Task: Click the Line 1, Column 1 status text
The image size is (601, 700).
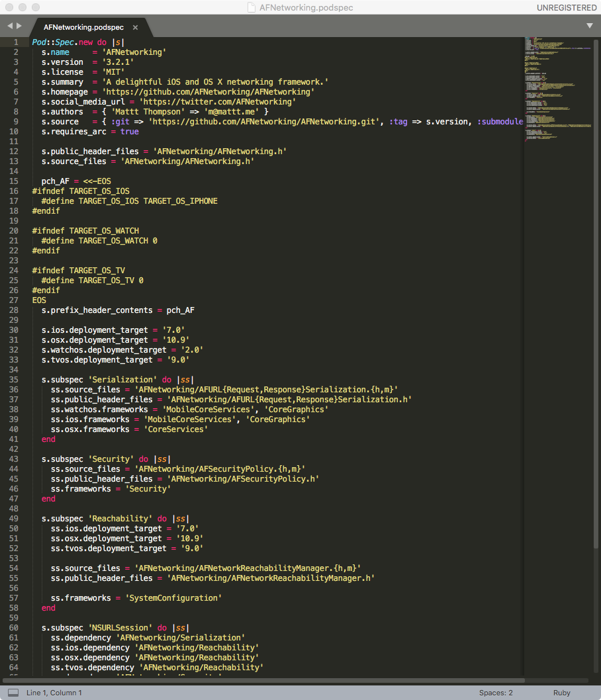Action: pos(54,693)
